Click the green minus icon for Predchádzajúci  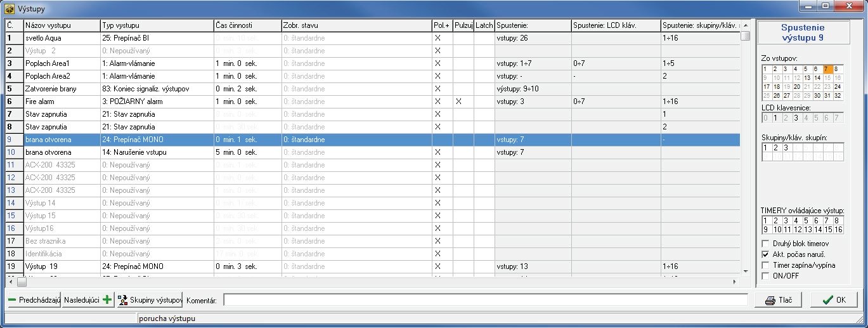click(x=13, y=300)
